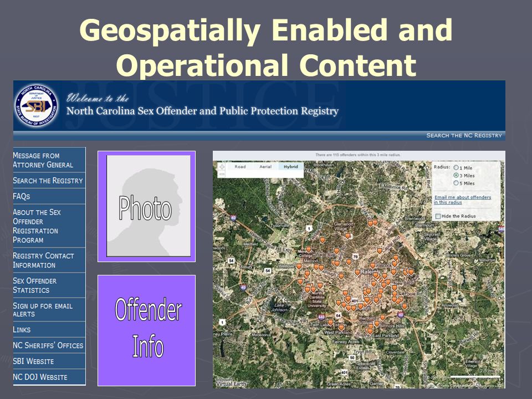Click the route 401 shield near Raleigh center

click(x=355, y=301)
